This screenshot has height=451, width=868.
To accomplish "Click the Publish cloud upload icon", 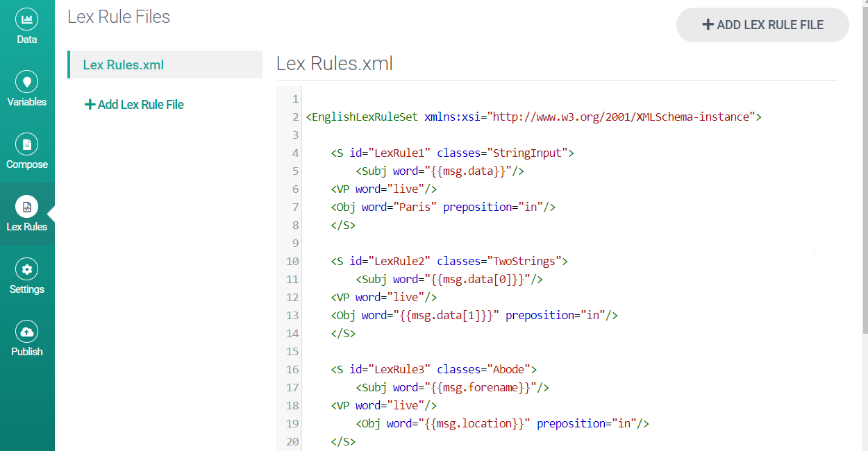I will [x=27, y=332].
